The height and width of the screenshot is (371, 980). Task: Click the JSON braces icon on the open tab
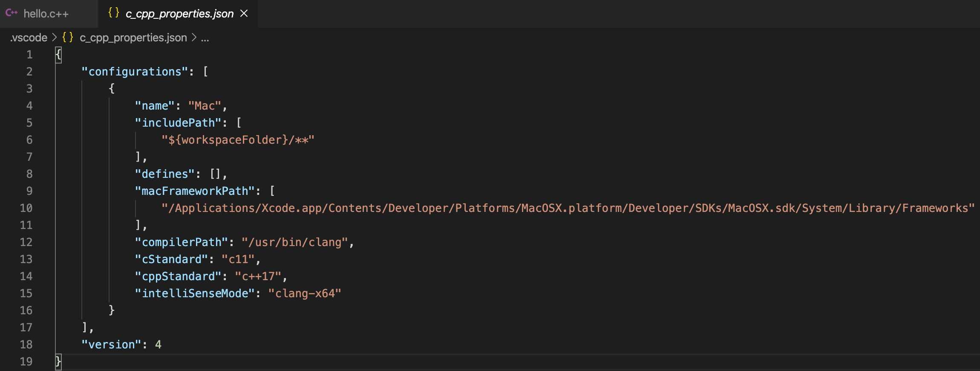(x=113, y=13)
